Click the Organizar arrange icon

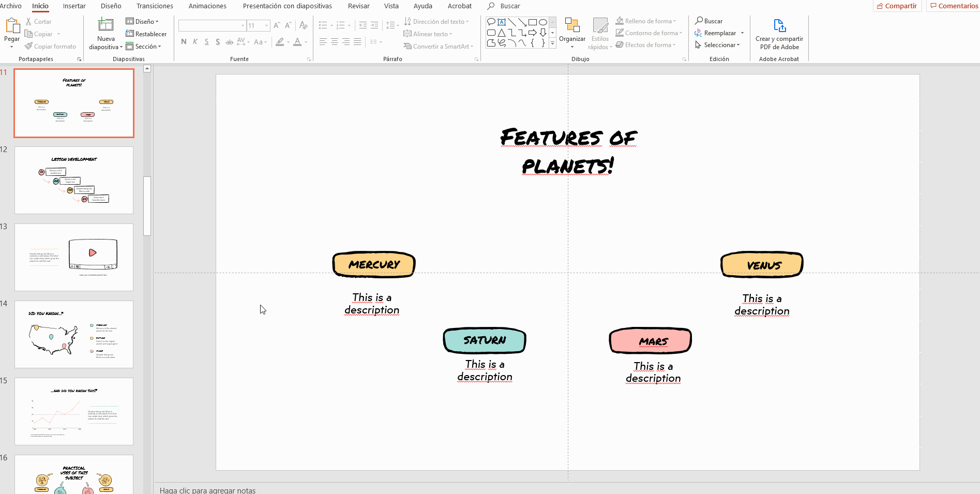pyautogui.click(x=572, y=25)
